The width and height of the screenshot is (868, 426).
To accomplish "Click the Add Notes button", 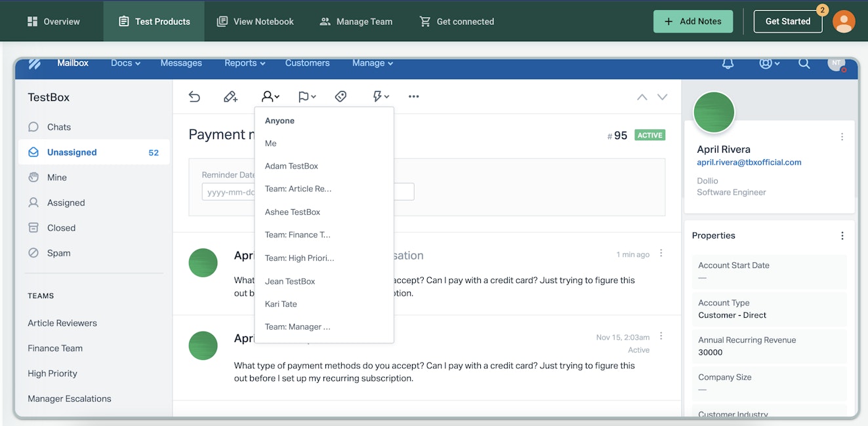I will [x=692, y=22].
